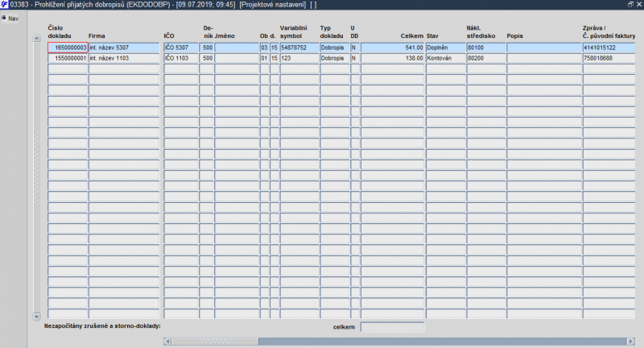644x348 pixels.
Task: Click the U DD value N in row 5307
Action: coord(355,48)
